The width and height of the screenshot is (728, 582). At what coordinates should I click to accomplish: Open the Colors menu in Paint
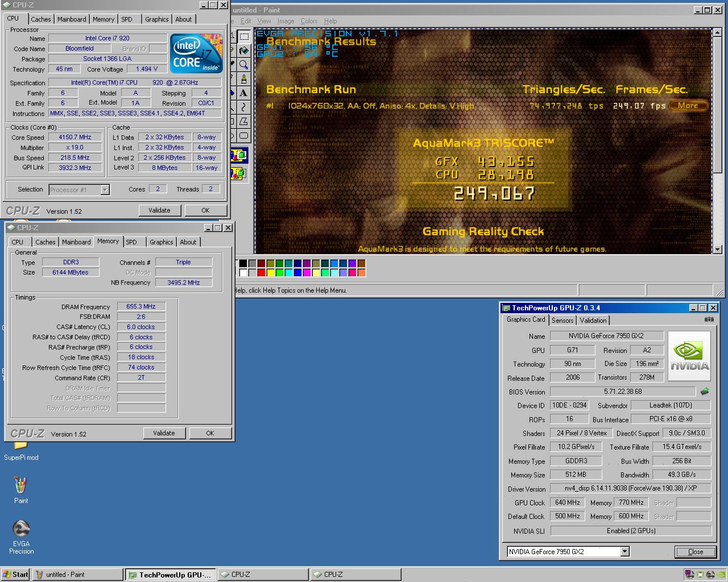tap(309, 21)
